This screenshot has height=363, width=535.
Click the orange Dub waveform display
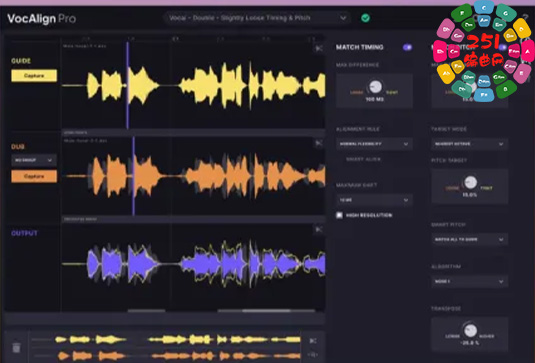[x=193, y=176]
